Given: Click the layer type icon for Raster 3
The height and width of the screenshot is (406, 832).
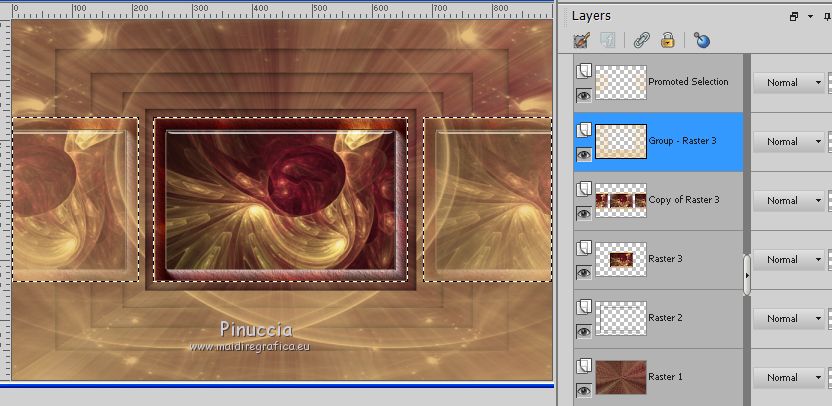Looking at the screenshot, I should coord(584,248).
